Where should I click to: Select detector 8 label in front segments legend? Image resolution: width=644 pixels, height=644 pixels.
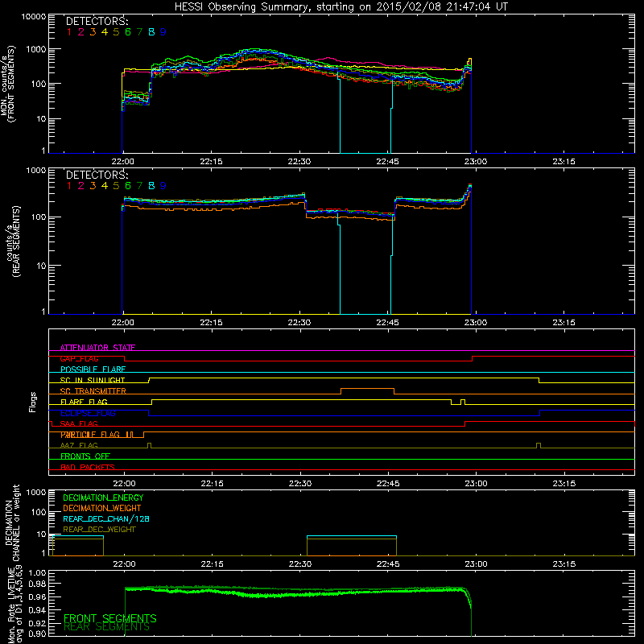(151, 32)
